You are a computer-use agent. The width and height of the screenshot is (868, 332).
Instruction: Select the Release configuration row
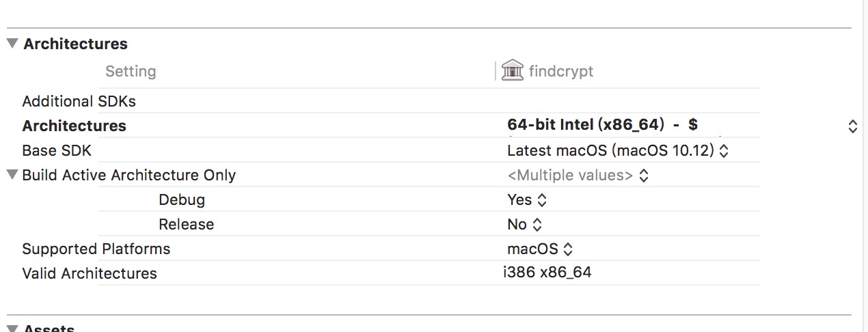[x=186, y=224]
